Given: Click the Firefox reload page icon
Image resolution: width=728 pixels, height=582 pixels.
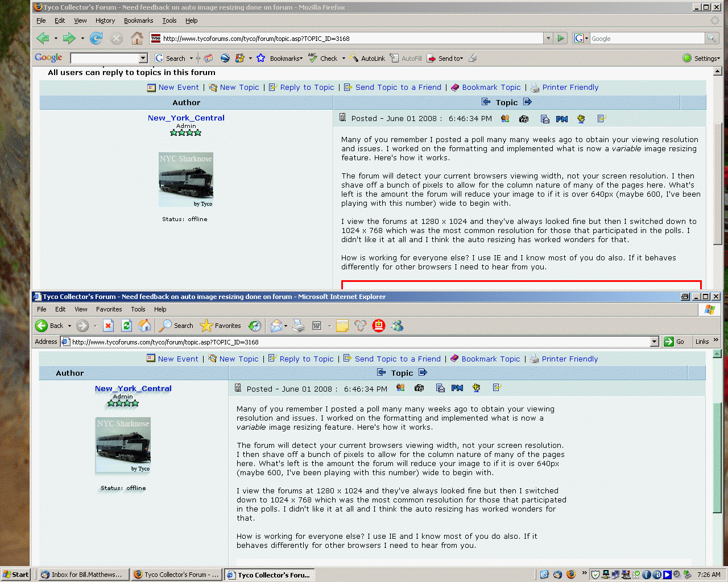Looking at the screenshot, I should [96, 38].
